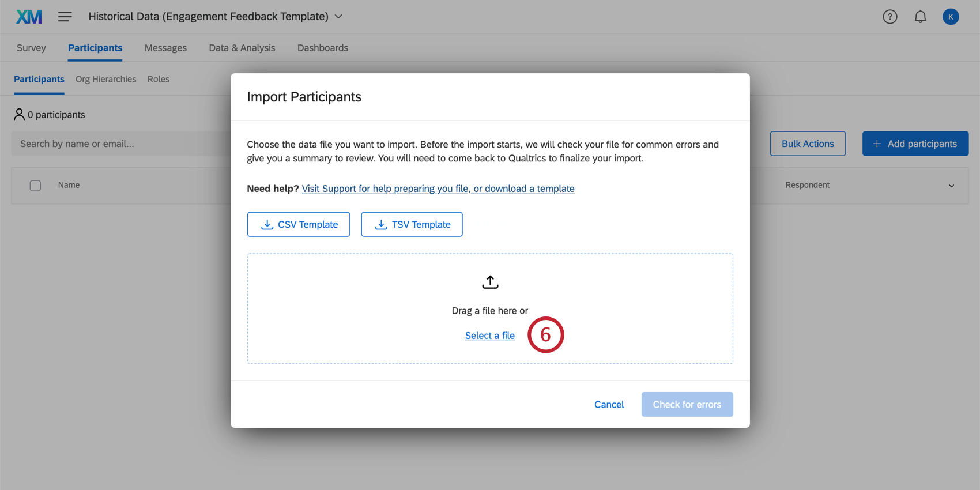Cancel the Import Participants dialog
The width and height of the screenshot is (980, 490).
tap(609, 405)
